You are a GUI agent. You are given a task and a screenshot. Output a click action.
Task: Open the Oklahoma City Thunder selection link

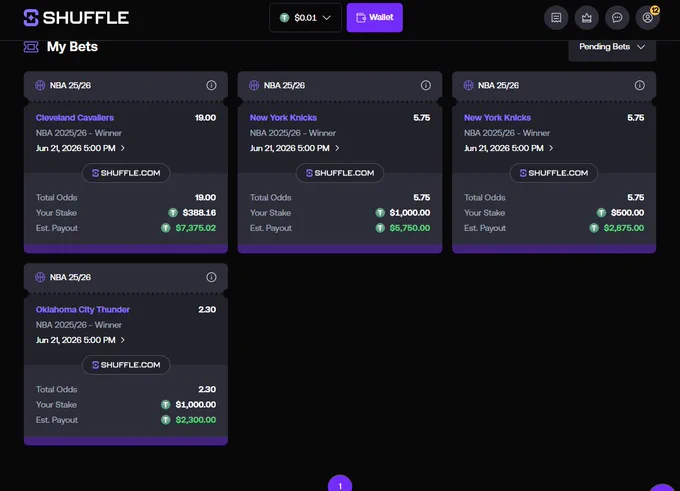[x=83, y=310]
